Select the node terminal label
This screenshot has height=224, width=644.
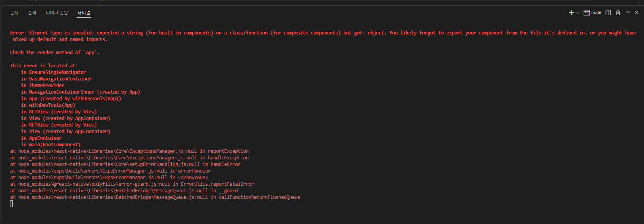[596, 13]
